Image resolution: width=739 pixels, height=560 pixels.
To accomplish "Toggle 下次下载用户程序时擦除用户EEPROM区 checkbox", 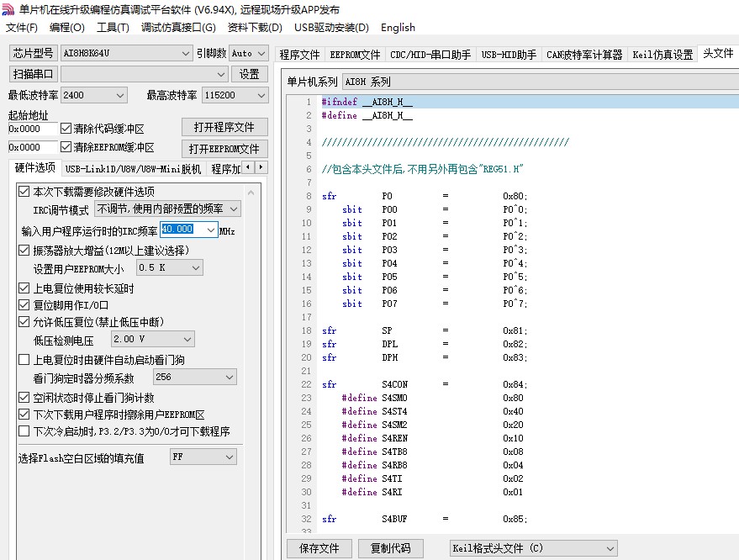I will (24, 415).
